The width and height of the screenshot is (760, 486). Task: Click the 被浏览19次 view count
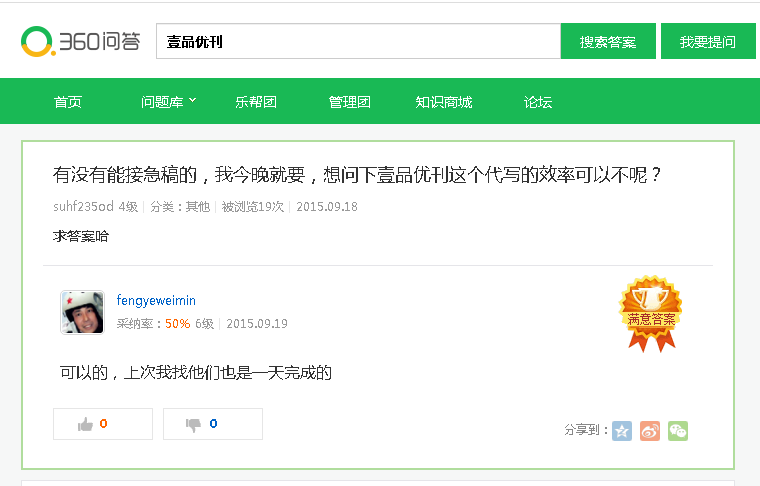point(253,206)
